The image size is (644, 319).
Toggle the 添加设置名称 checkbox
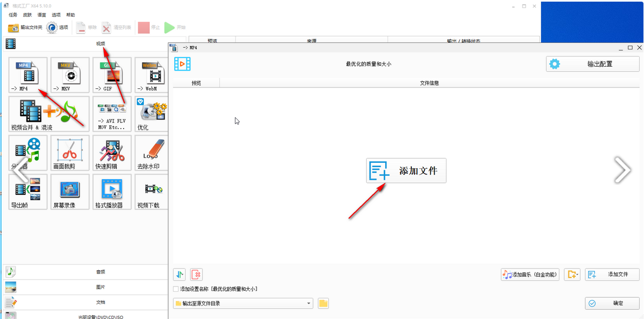tap(176, 289)
